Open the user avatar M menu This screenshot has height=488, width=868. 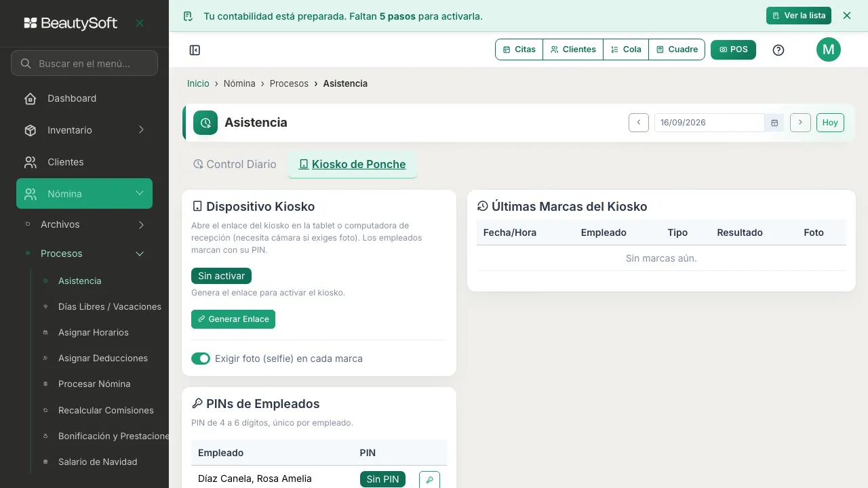pos(829,49)
